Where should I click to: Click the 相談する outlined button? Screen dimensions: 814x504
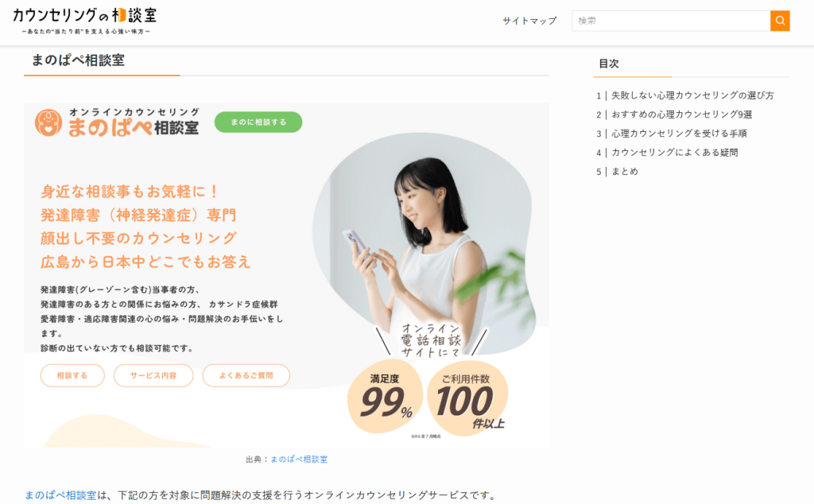[72, 375]
